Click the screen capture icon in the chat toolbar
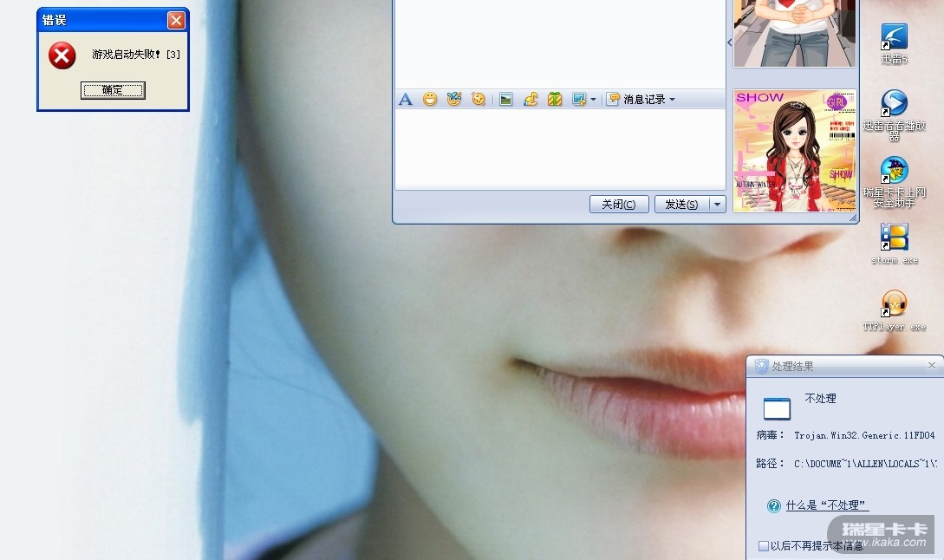944x560 pixels. [x=579, y=100]
